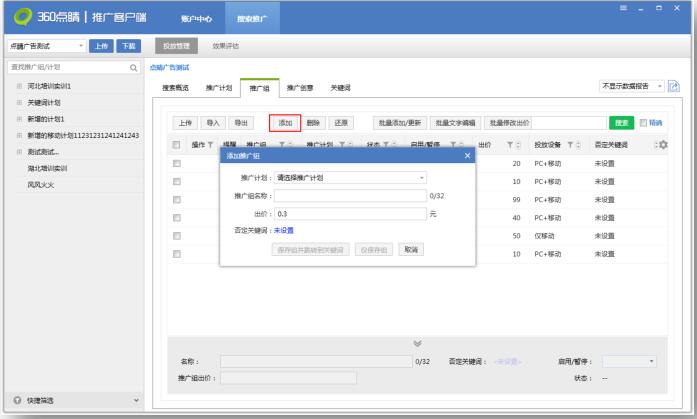
Task: Click the 未设置 negative keyword link in dialog
Action: (x=284, y=230)
